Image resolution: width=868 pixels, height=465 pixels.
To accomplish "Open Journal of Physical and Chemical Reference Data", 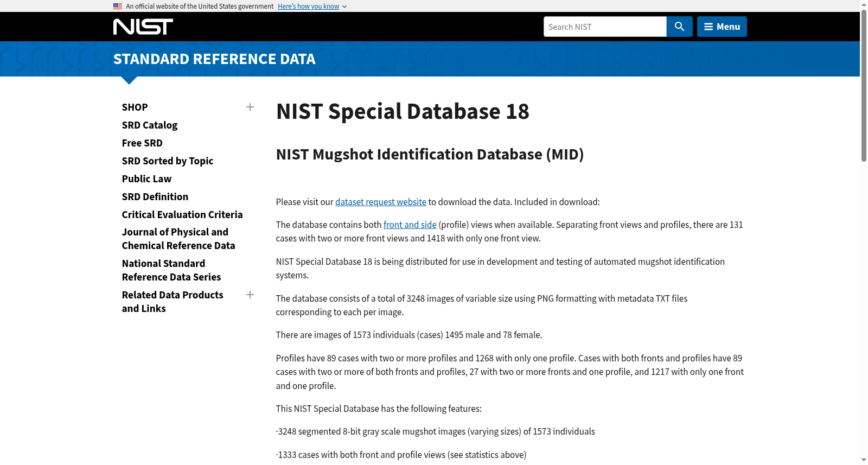I will point(178,239).
